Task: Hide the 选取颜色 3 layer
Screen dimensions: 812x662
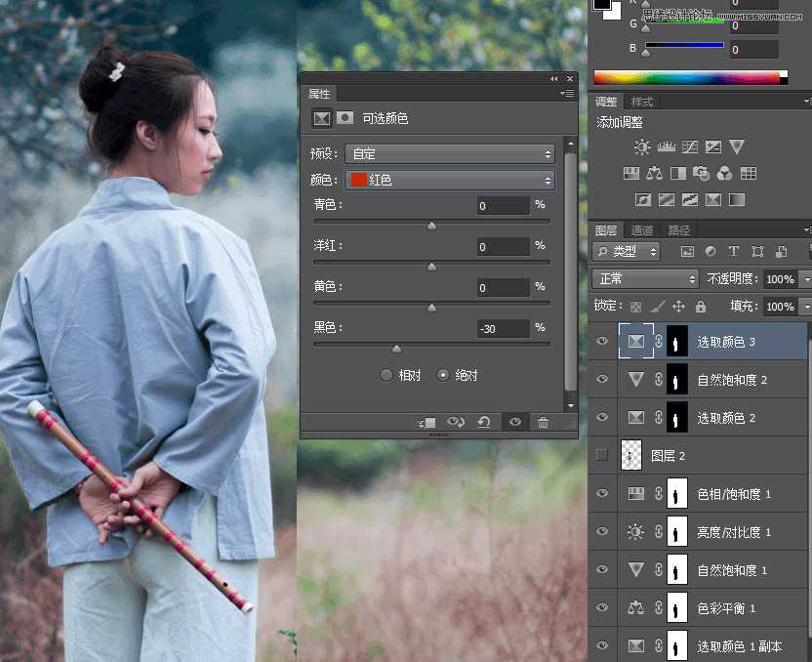Action: pos(602,341)
